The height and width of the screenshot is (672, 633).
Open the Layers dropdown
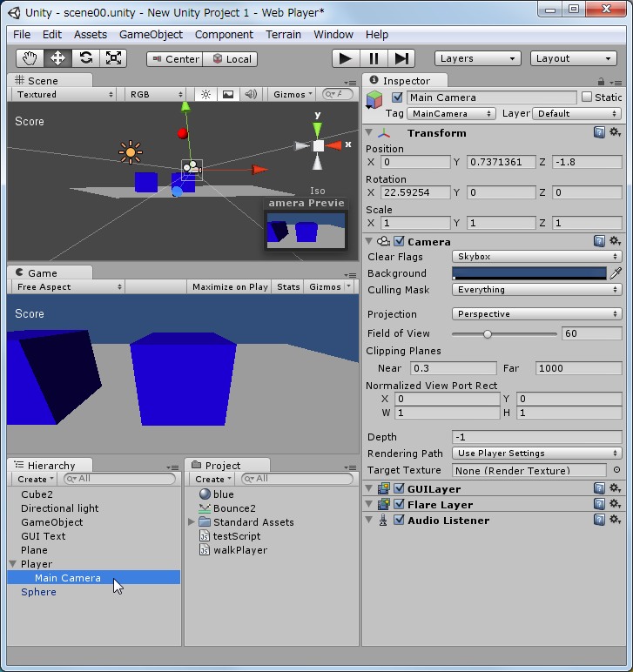(x=477, y=58)
